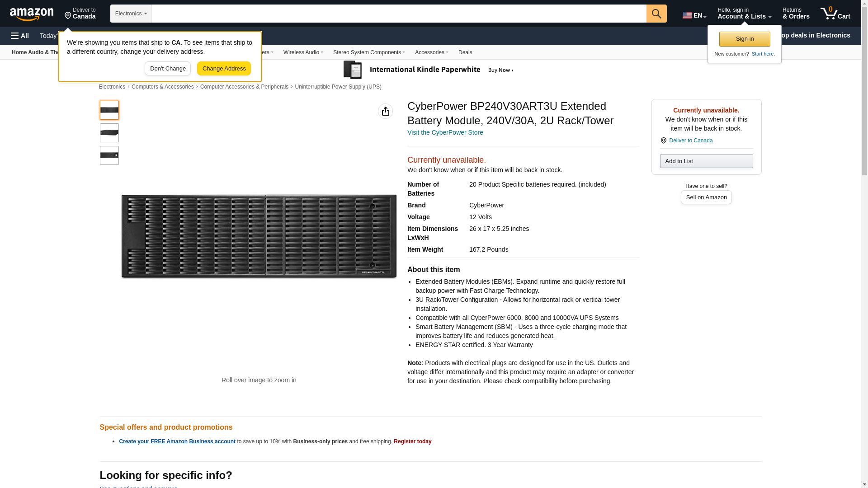Click the Don't Change button
The image size is (868, 488).
click(x=168, y=69)
